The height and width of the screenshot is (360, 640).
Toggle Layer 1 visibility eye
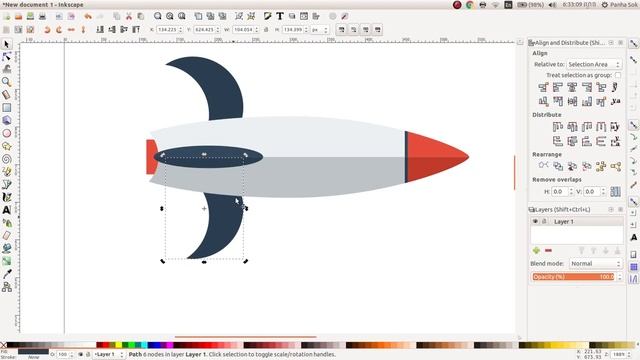click(535, 221)
